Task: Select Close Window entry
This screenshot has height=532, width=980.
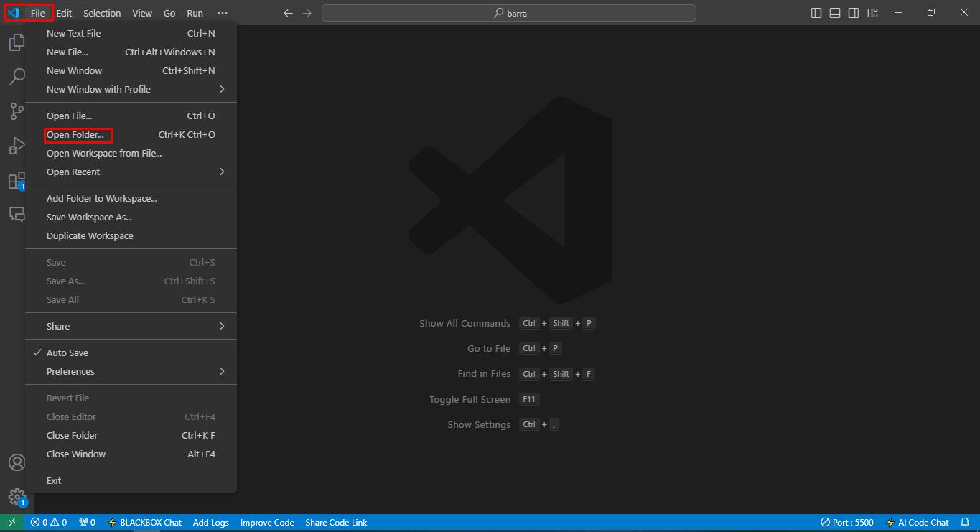Action: pyautogui.click(x=131, y=454)
